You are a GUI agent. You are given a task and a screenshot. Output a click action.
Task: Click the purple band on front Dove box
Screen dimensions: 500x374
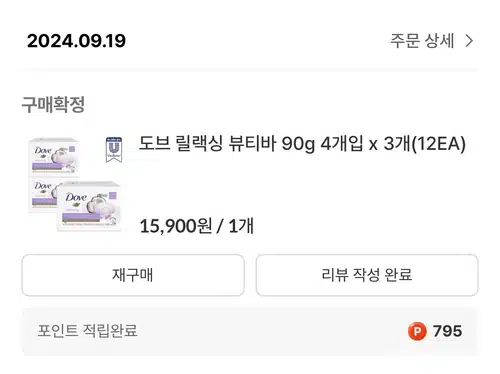pos(81,218)
